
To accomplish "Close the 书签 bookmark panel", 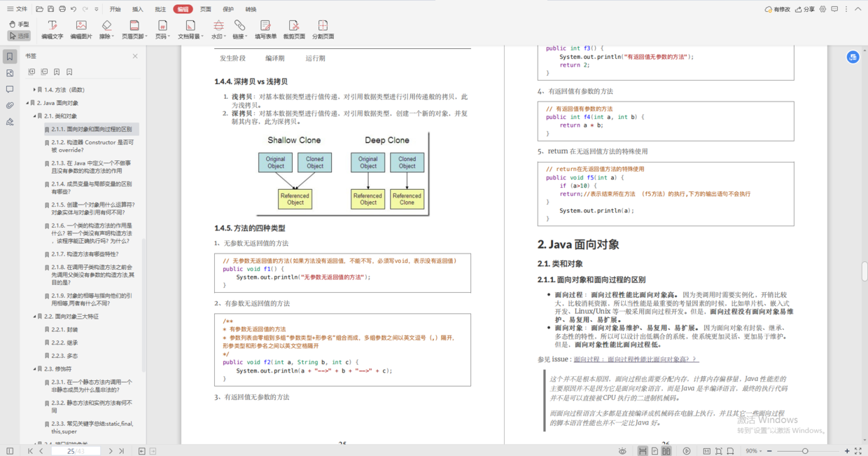I will pyautogui.click(x=135, y=56).
